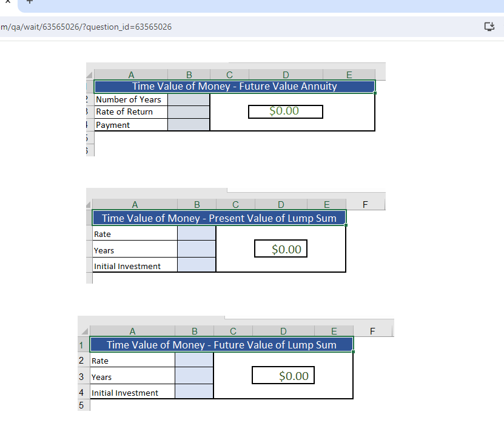Select column header A in the annuity sheet
This screenshot has height=423, width=504.
pos(131,74)
